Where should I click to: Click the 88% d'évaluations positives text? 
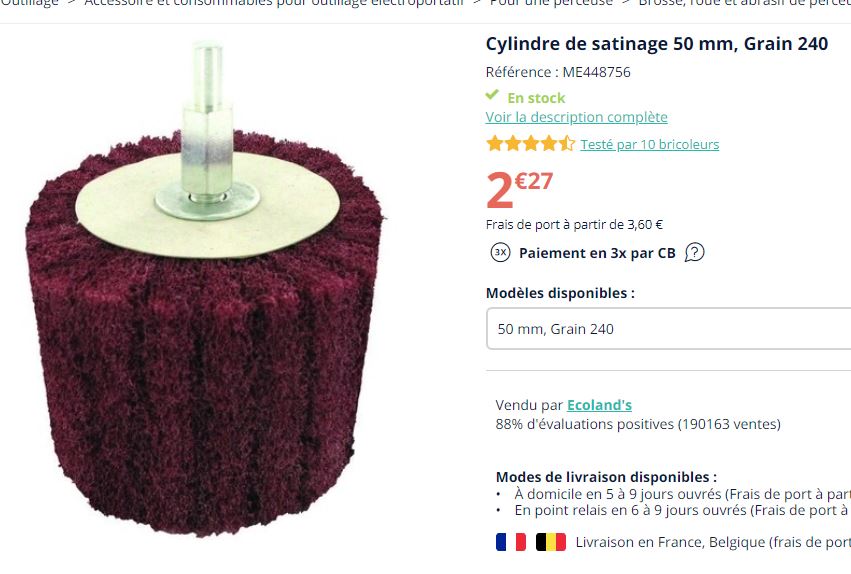[x=637, y=424]
